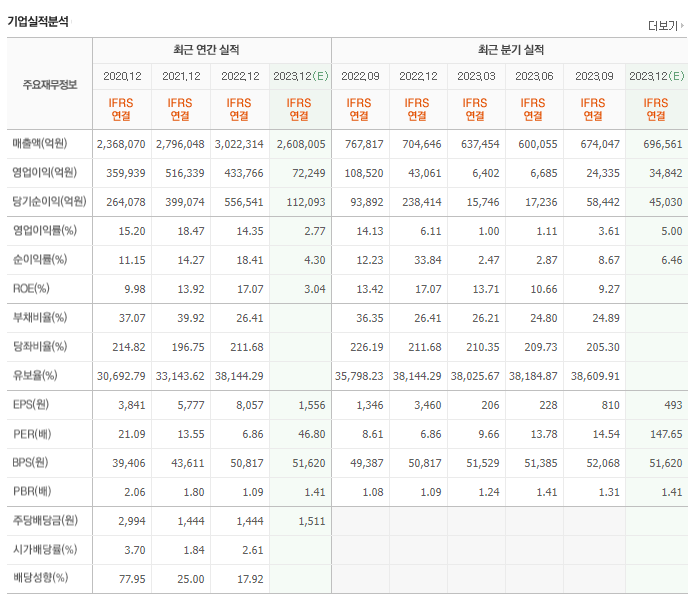Click the BPS(원) row label
The image size is (697, 598).
[30, 462]
